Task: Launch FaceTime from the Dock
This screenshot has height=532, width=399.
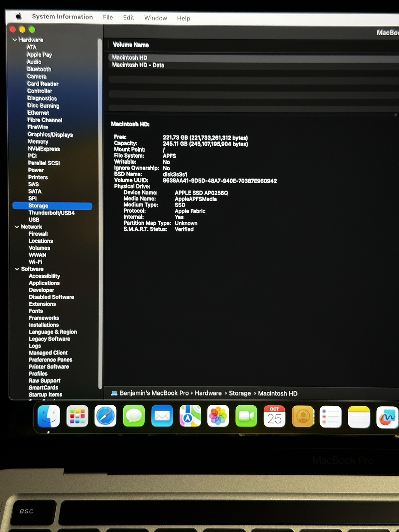Action: (246, 416)
